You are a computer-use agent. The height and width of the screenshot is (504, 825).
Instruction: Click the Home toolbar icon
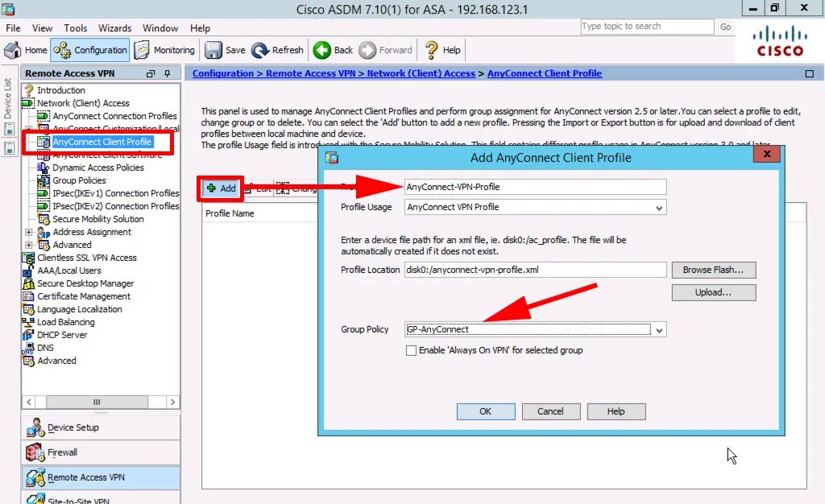pos(25,50)
